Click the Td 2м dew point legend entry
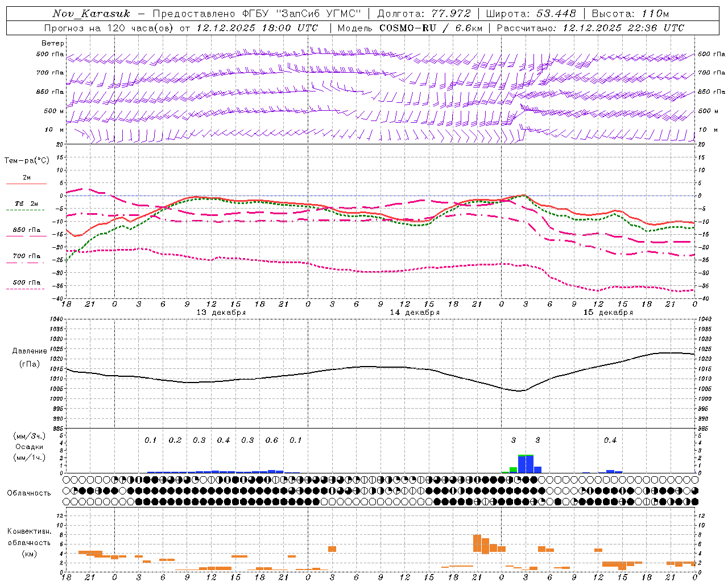728x582 pixels. click(x=27, y=203)
